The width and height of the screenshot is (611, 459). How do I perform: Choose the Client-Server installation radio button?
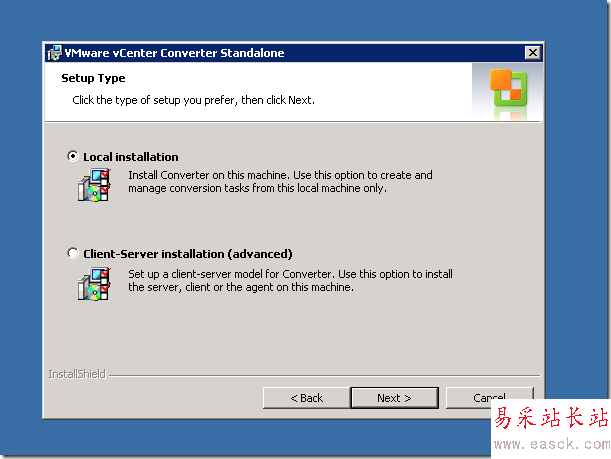(72, 253)
